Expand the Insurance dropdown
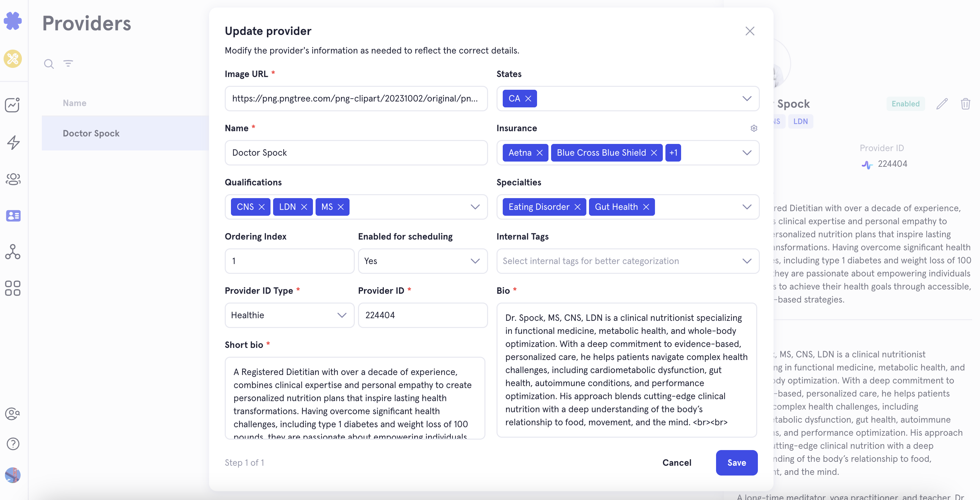 coord(747,153)
